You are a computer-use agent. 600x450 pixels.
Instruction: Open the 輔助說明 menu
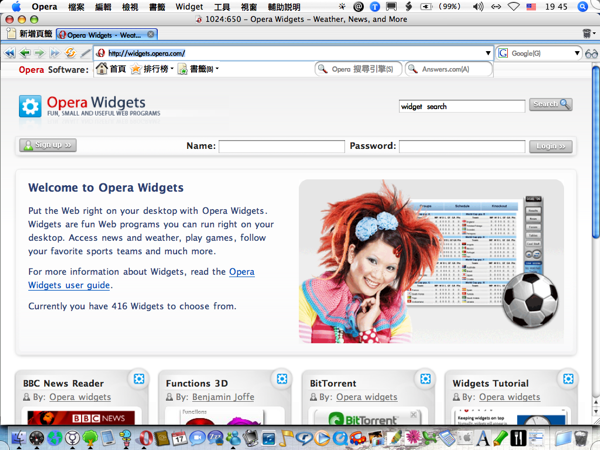[x=284, y=7]
